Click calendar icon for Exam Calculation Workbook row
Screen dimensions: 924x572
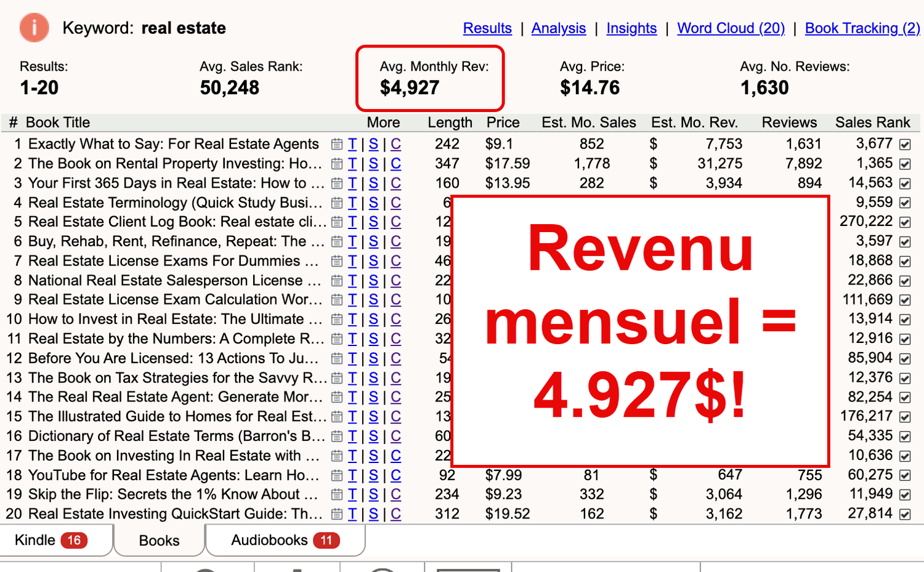(x=337, y=300)
